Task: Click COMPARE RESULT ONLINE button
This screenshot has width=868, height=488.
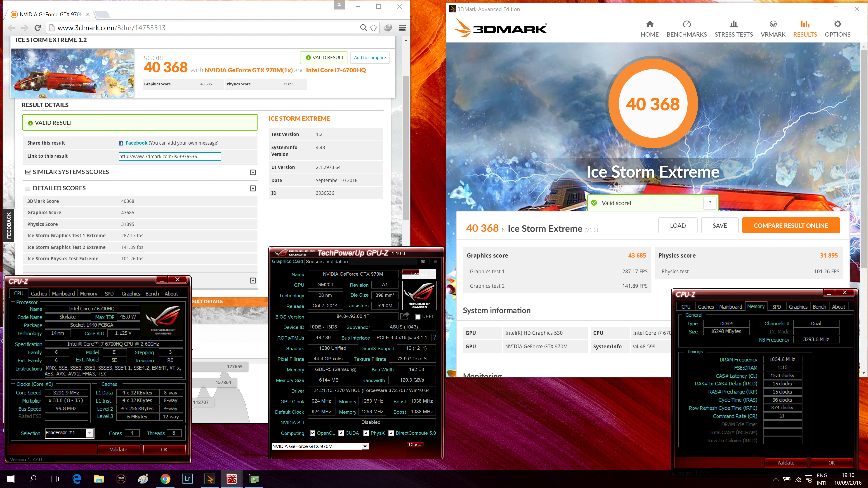Action: click(790, 225)
